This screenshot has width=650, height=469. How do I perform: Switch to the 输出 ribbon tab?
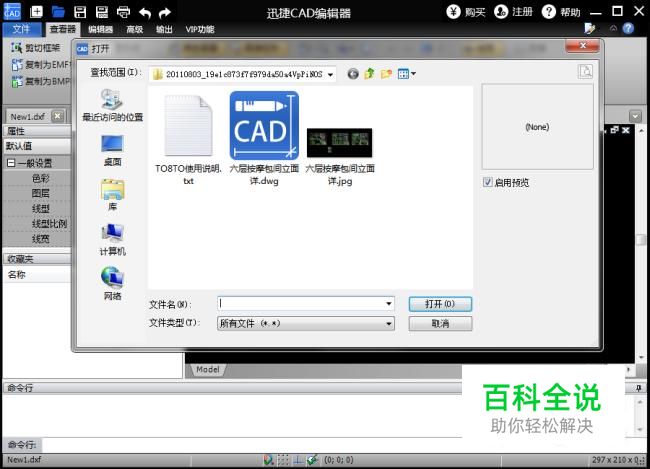tap(164, 29)
